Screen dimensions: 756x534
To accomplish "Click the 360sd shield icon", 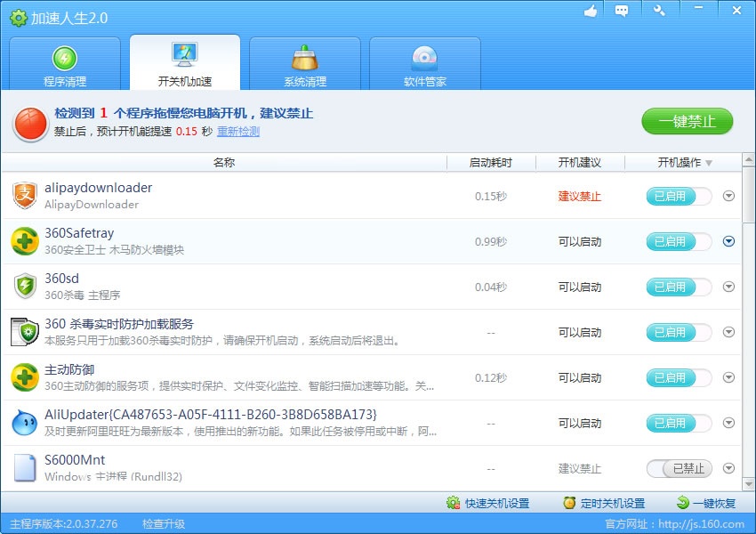I will click(x=25, y=287).
